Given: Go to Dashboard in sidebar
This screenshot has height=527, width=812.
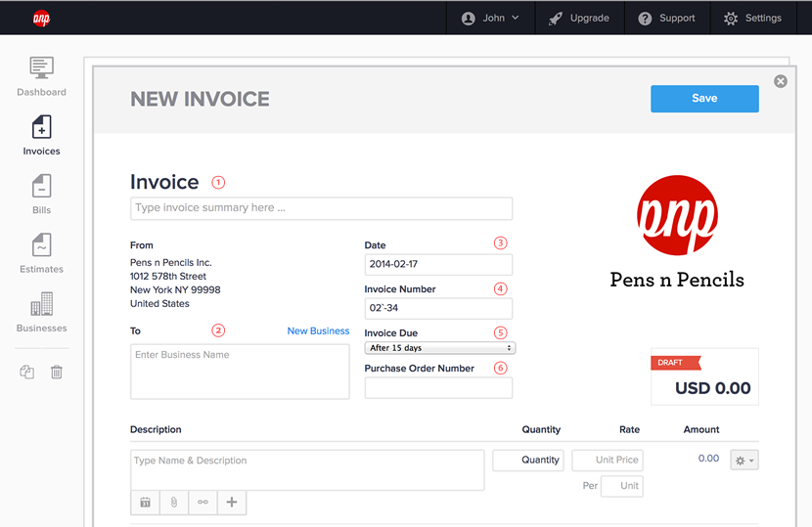Looking at the screenshot, I should click(41, 76).
